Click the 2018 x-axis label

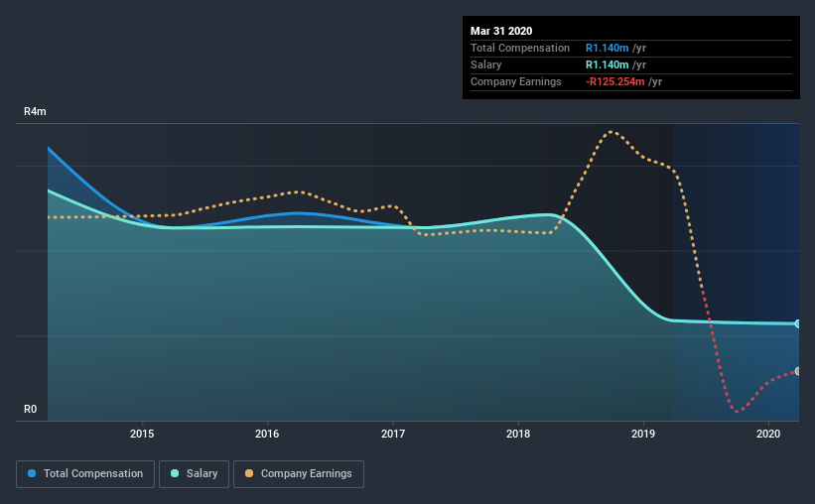click(x=518, y=434)
